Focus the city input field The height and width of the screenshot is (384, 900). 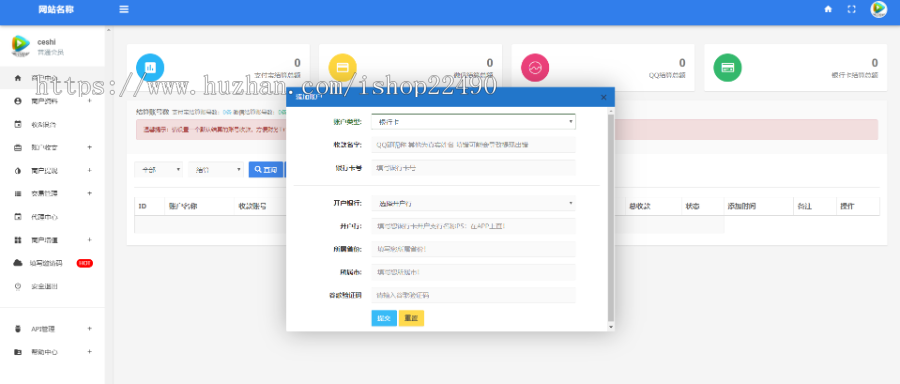[474, 272]
